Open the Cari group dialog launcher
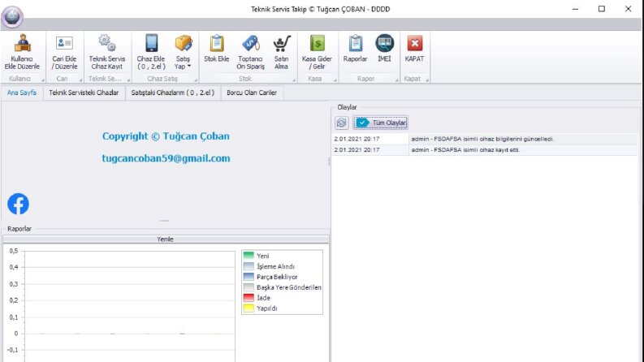644x362 pixels. 80,80
